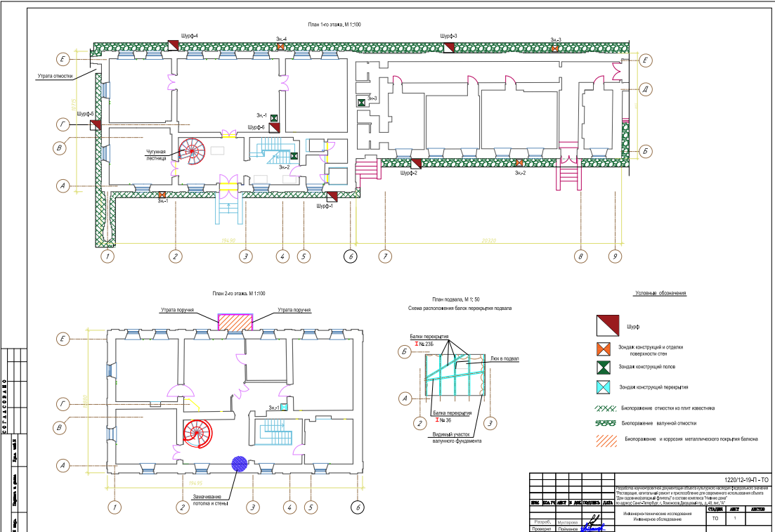Click the "Люк в подвал" label
The image size is (775, 532).
coord(504,358)
